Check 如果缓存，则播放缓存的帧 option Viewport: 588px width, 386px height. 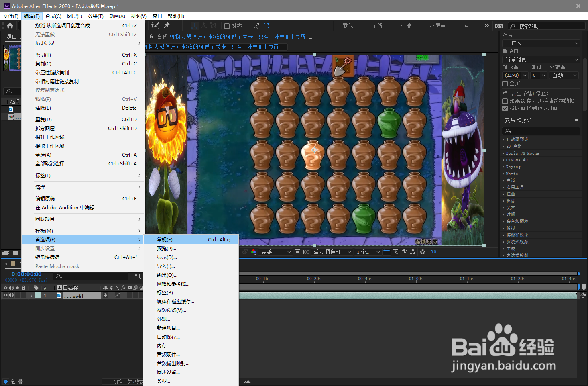505,101
